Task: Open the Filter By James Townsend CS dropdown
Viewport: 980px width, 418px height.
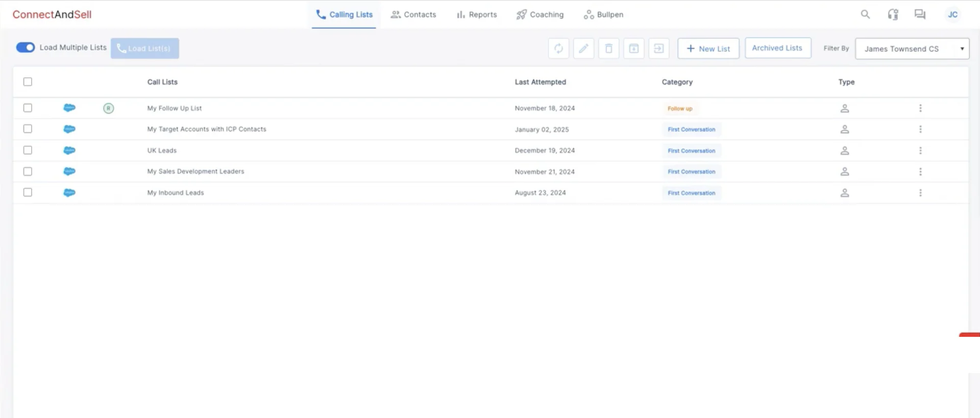Action: [x=912, y=48]
